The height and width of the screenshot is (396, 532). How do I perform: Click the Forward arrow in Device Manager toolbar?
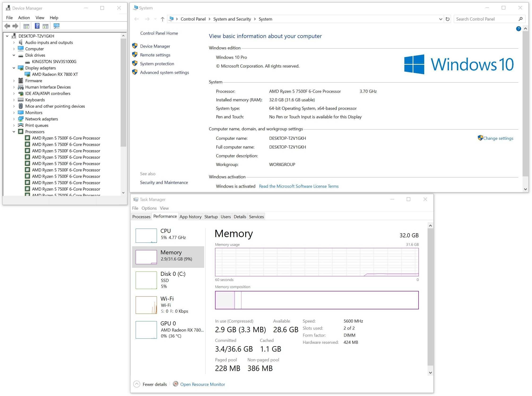click(15, 26)
